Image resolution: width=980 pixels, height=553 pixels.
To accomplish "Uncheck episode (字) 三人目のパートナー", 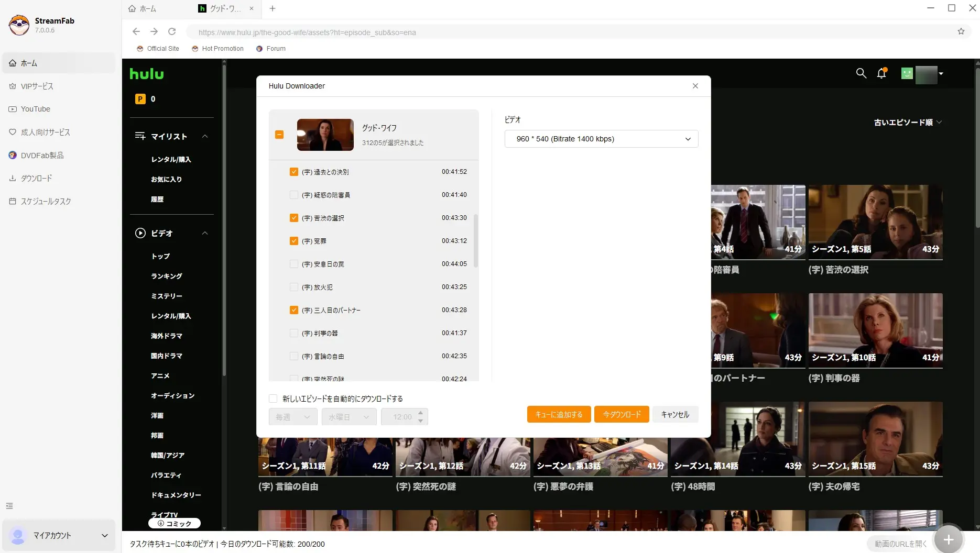I will coord(294,310).
